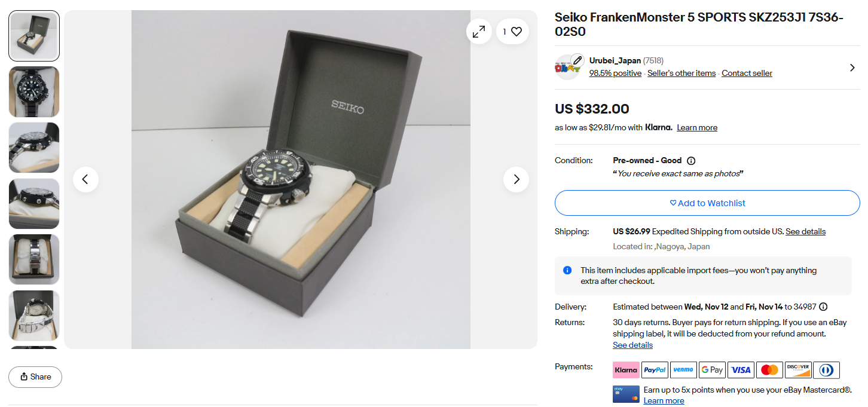Click the heart watch count icon
The height and width of the screenshot is (407, 868).
[513, 32]
